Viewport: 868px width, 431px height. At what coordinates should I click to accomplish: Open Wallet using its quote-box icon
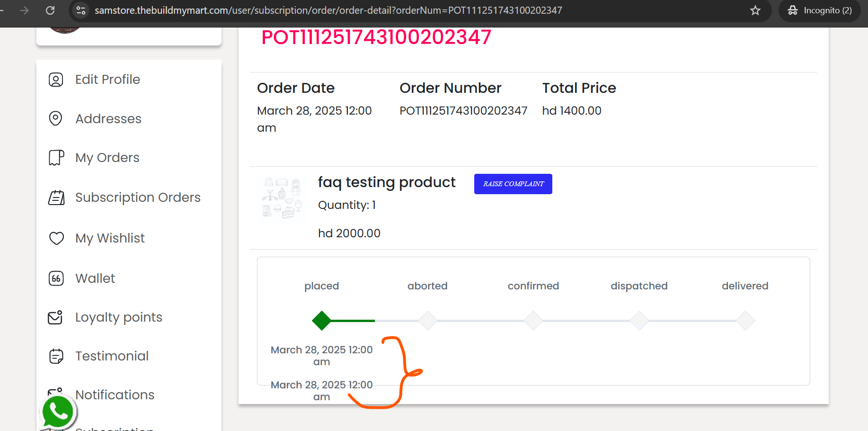tap(56, 278)
